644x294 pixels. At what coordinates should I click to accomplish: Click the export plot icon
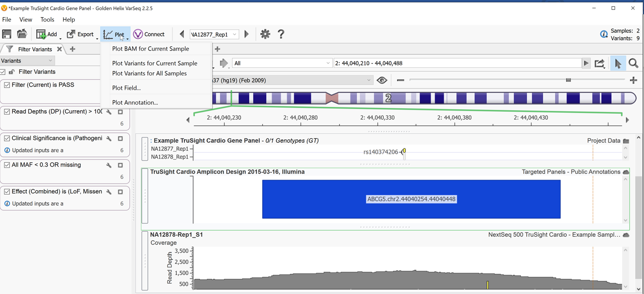point(600,63)
